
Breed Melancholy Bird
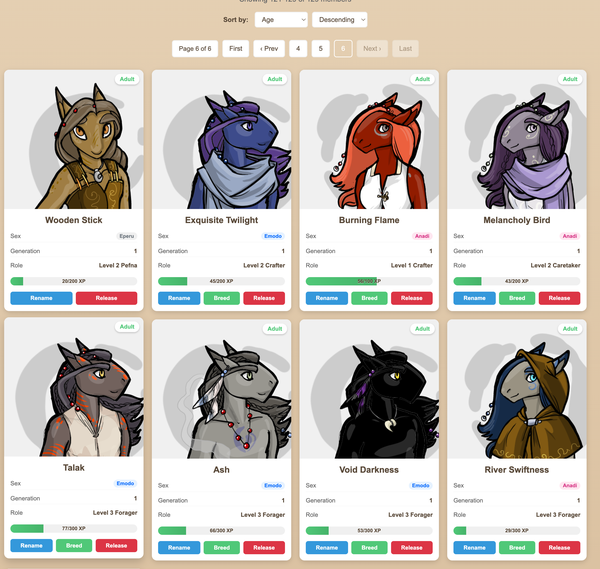pos(517,298)
